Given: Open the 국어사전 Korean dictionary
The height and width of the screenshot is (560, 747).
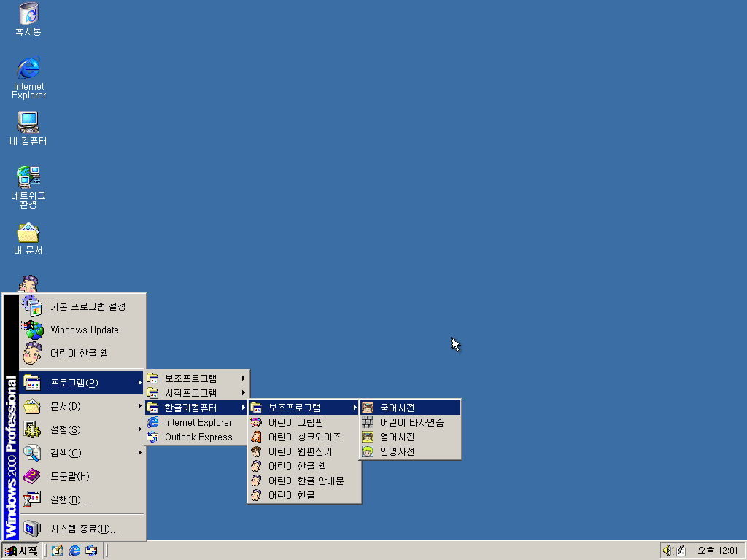Looking at the screenshot, I should pyautogui.click(x=410, y=408).
